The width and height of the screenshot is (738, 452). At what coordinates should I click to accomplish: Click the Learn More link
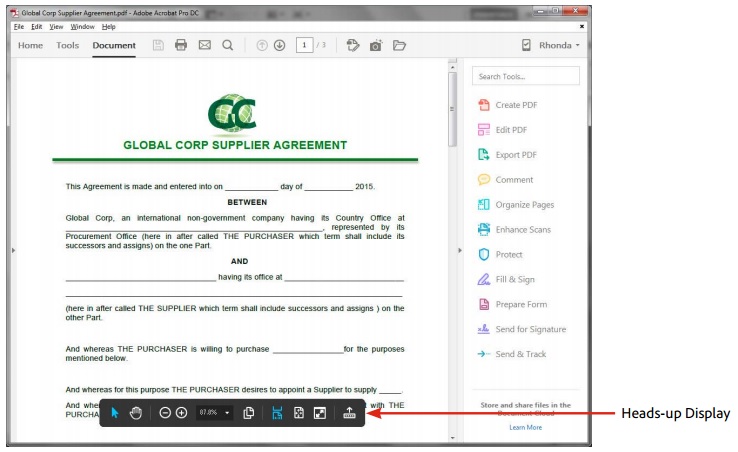click(x=525, y=427)
